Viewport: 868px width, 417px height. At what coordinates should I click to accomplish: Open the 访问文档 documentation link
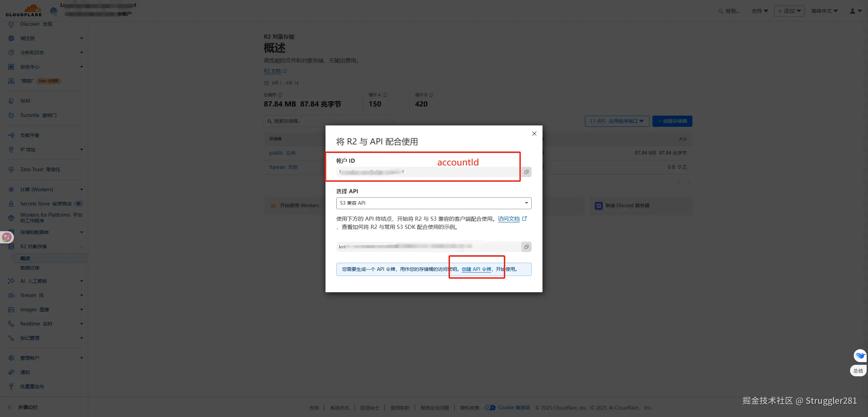(509, 219)
